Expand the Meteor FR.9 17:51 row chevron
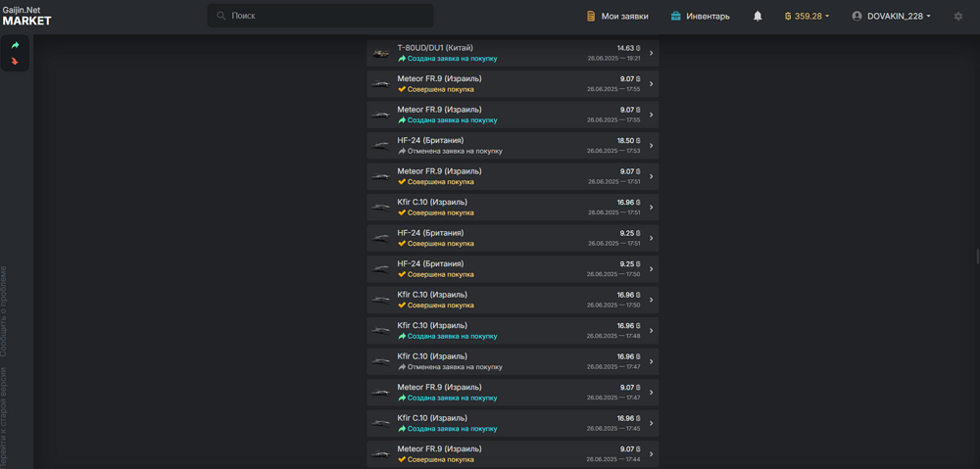The width and height of the screenshot is (980, 469). (651, 177)
